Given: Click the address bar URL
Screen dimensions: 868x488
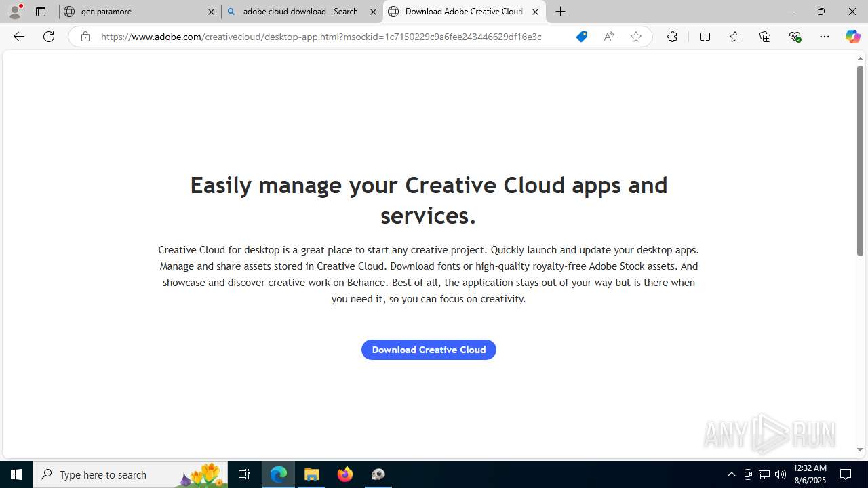Looking at the screenshot, I should click(x=321, y=37).
